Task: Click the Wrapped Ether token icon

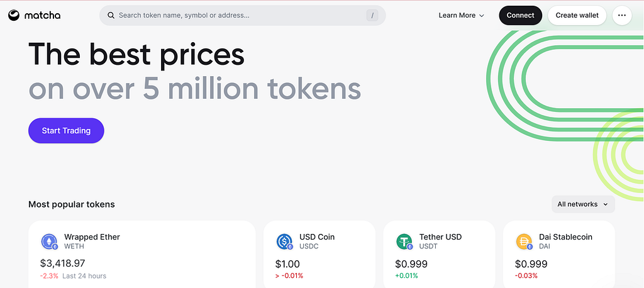Action: point(49,241)
